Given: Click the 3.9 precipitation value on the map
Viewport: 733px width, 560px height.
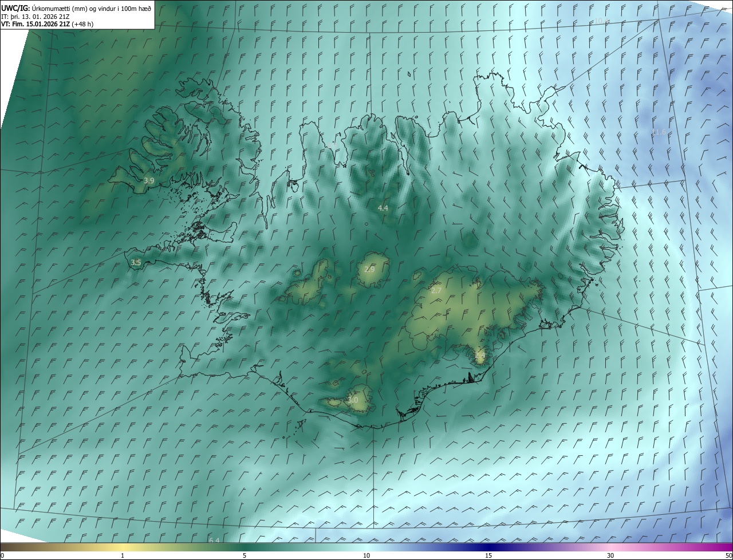Looking at the screenshot, I should [x=149, y=180].
